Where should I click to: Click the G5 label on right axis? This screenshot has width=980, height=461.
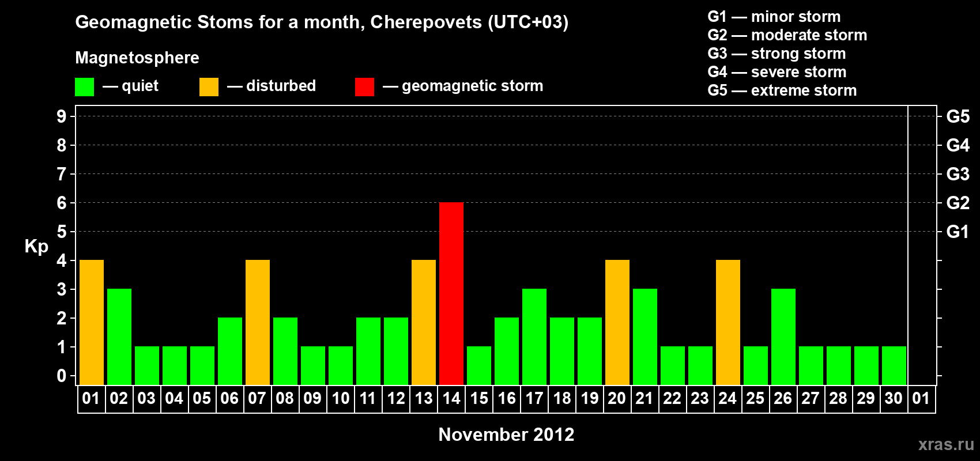[958, 116]
